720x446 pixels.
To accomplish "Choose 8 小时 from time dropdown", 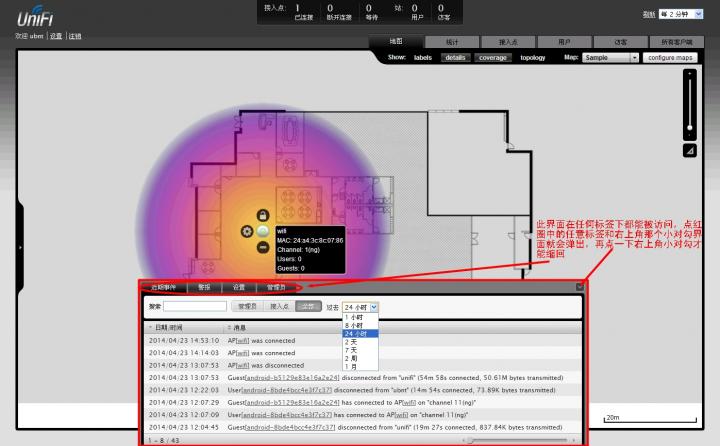I will click(x=360, y=326).
